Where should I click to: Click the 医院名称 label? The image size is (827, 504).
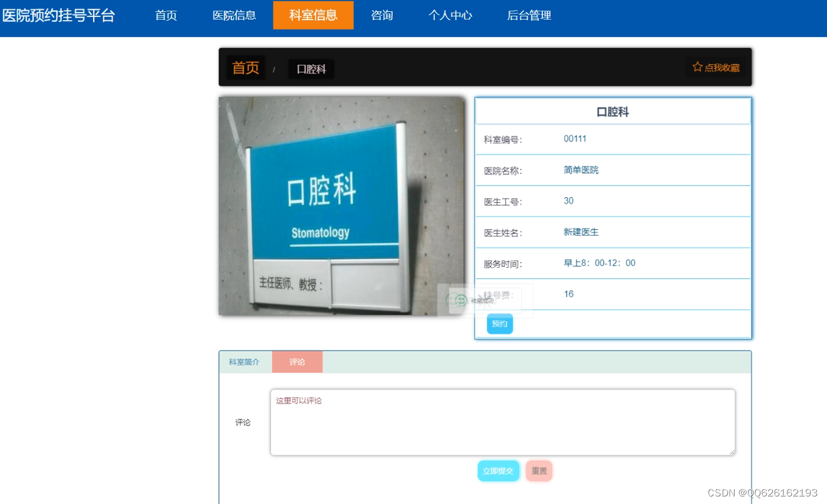pyautogui.click(x=503, y=171)
